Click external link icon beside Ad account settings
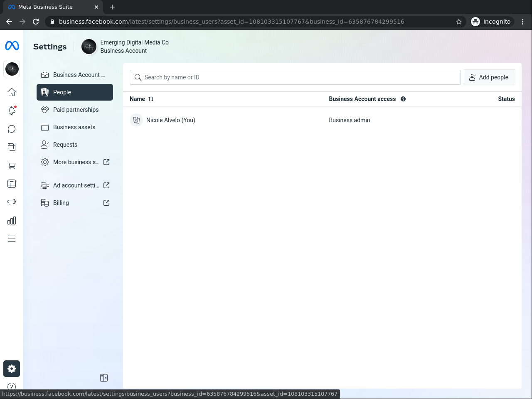Viewport: 532px width, 399px height. click(106, 185)
